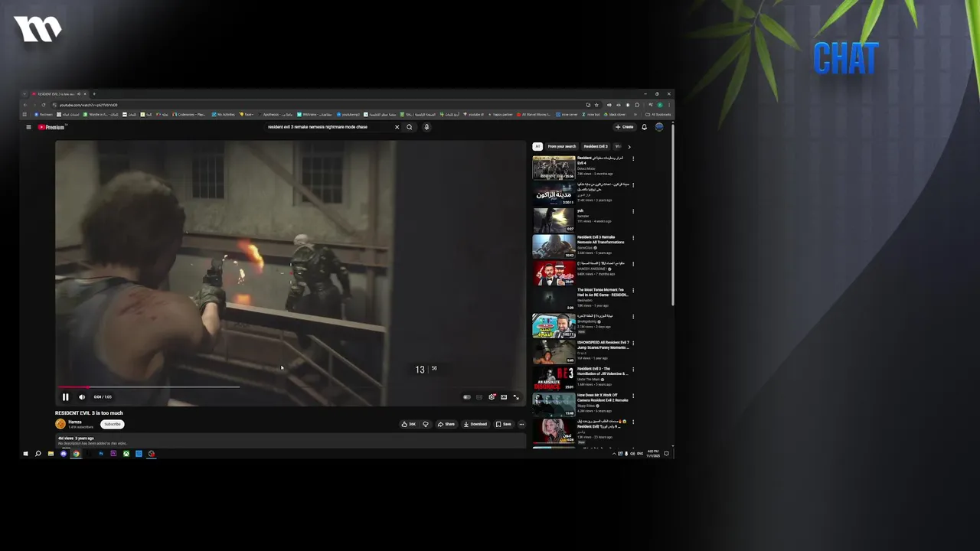Open the Chrome extensions puzzle icon
Viewport: 980px width, 551px height.
(x=637, y=105)
